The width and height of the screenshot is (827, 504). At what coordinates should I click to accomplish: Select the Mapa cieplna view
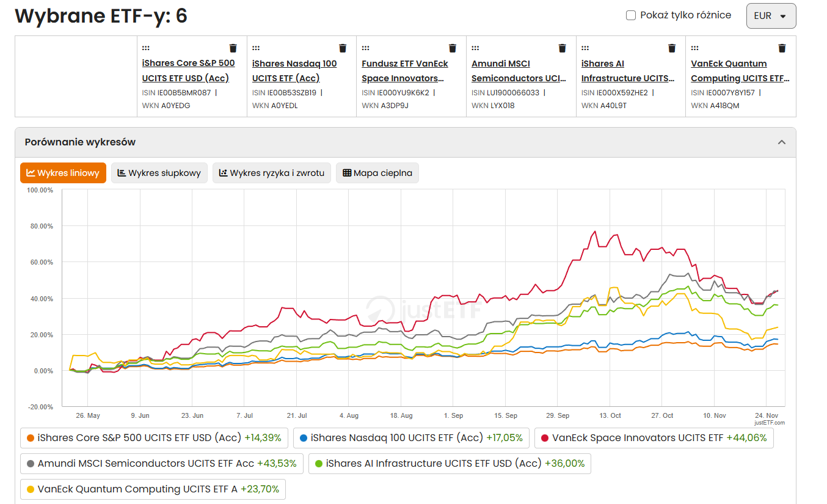click(377, 173)
